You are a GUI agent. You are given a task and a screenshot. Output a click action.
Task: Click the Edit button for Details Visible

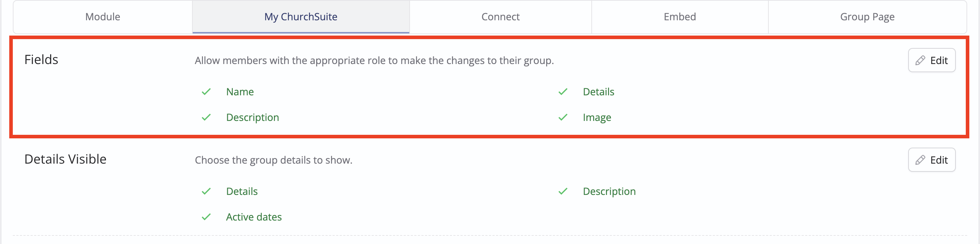(x=931, y=160)
